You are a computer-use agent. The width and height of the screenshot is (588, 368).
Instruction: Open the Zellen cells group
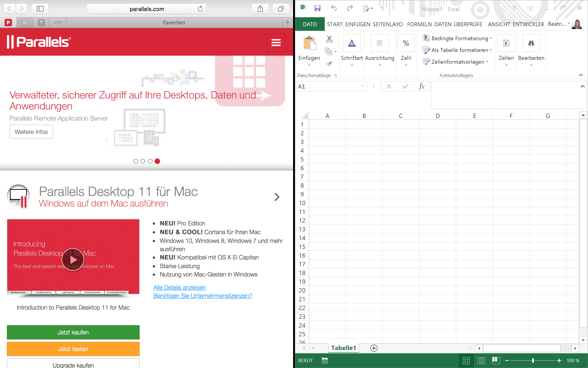[506, 50]
